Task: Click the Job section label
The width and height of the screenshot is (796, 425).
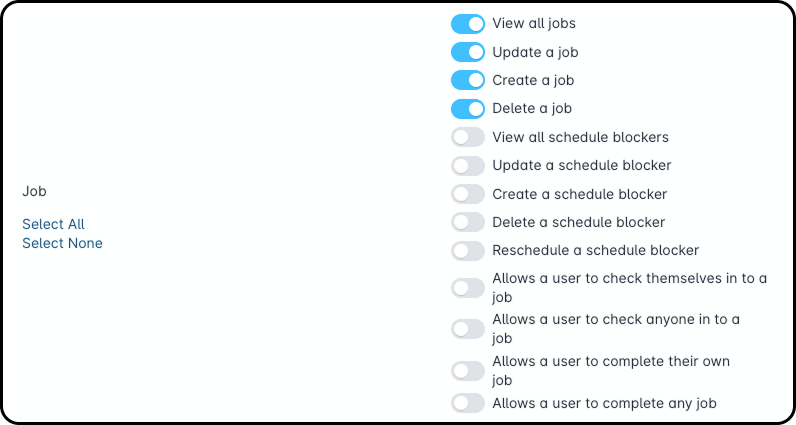Action: 34,191
